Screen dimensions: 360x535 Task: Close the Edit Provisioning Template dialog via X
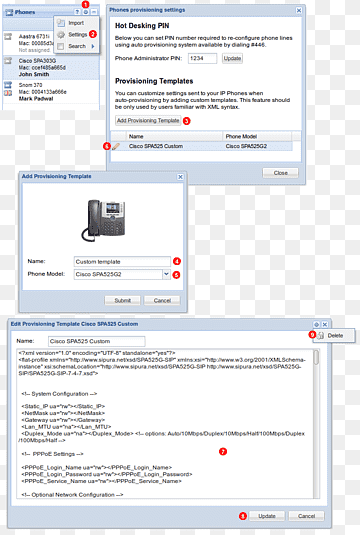(x=325, y=324)
